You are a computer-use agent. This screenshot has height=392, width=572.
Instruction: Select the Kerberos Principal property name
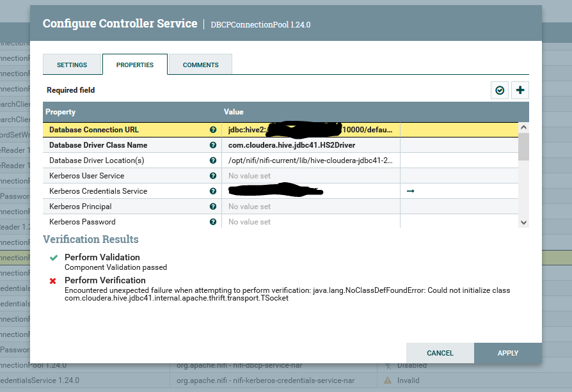click(x=80, y=207)
